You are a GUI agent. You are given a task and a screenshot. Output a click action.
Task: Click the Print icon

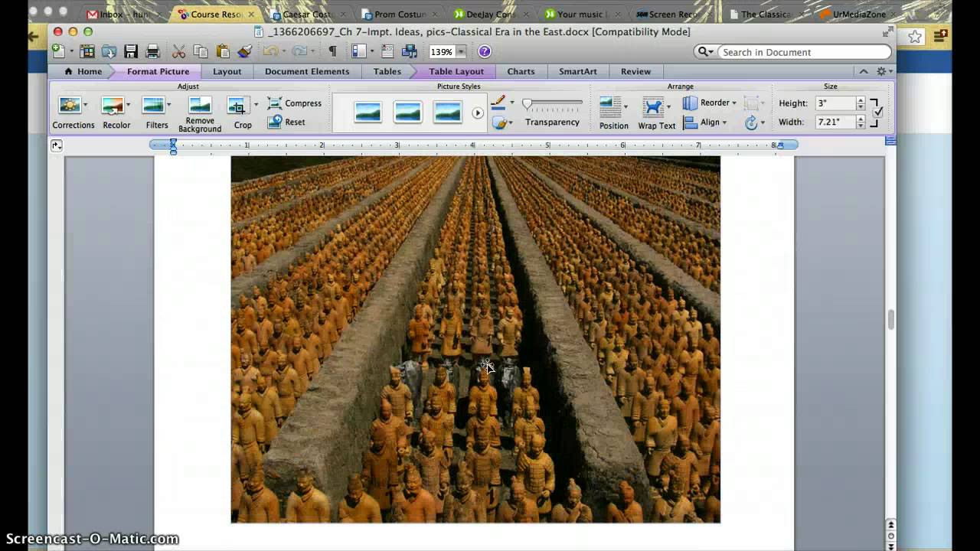pyautogui.click(x=152, y=51)
